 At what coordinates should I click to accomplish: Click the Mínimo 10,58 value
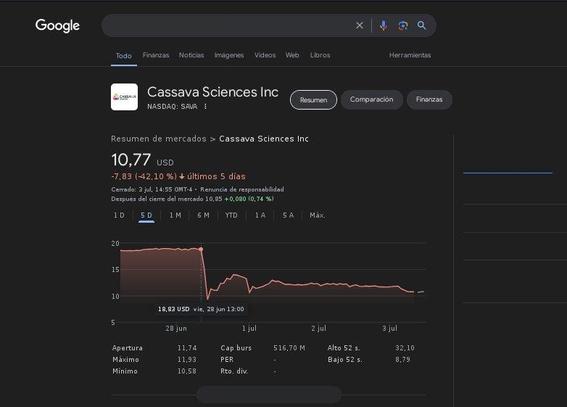[187, 371]
